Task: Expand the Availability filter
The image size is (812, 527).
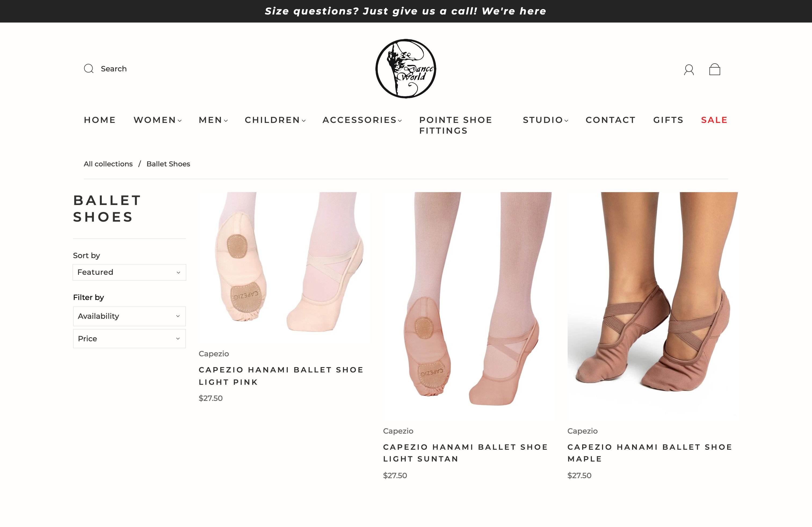Action: click(x=129, y=316)
